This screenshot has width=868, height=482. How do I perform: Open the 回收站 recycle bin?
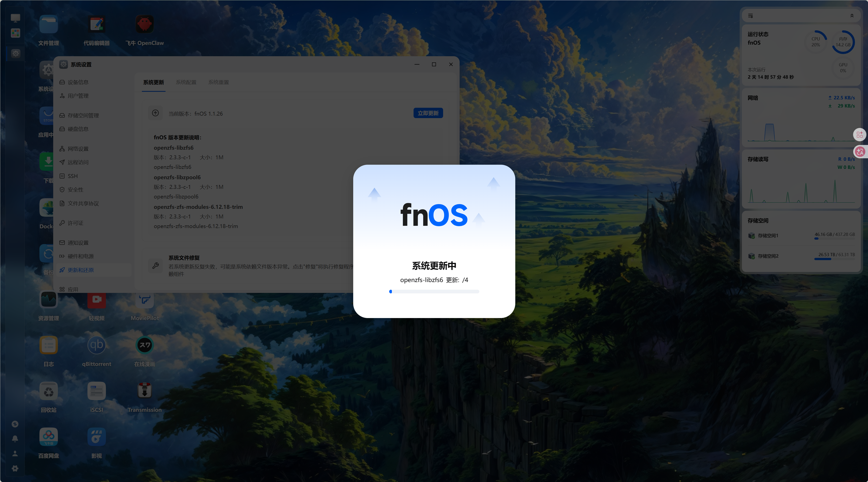click(49, 391)
